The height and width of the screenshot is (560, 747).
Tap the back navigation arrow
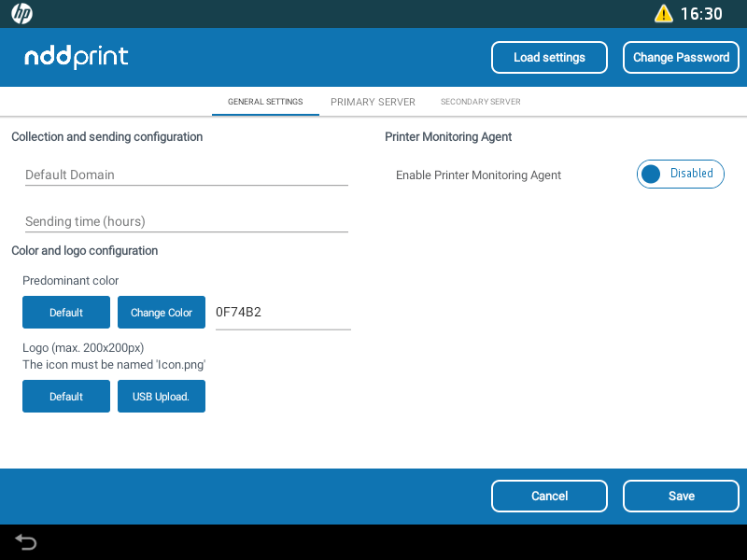pyautogui.click(x=25, y=541)
